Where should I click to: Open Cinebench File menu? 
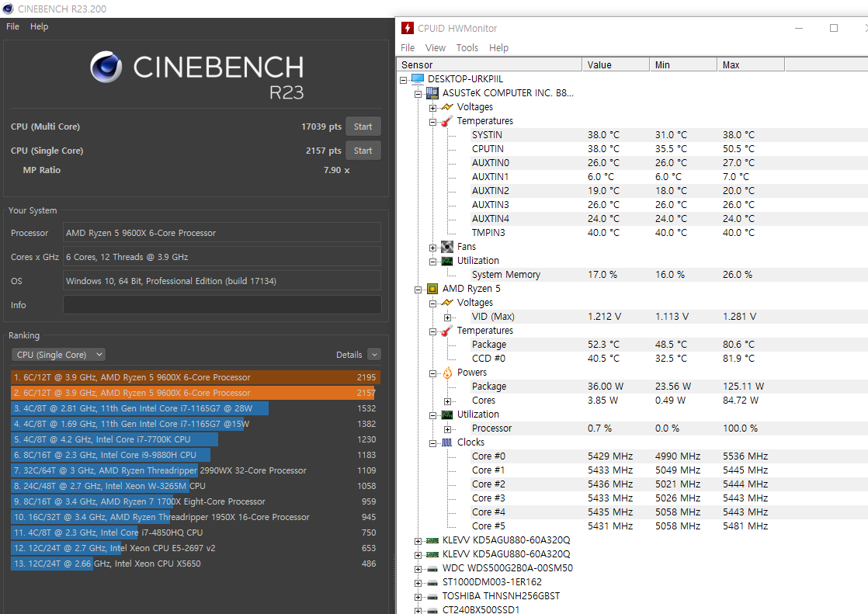[x=12, y=26]
